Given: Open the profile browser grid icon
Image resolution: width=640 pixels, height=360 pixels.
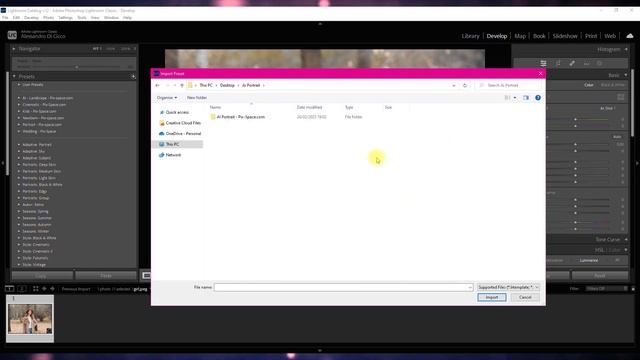Looking at the screenshot, I should point(620,97).
